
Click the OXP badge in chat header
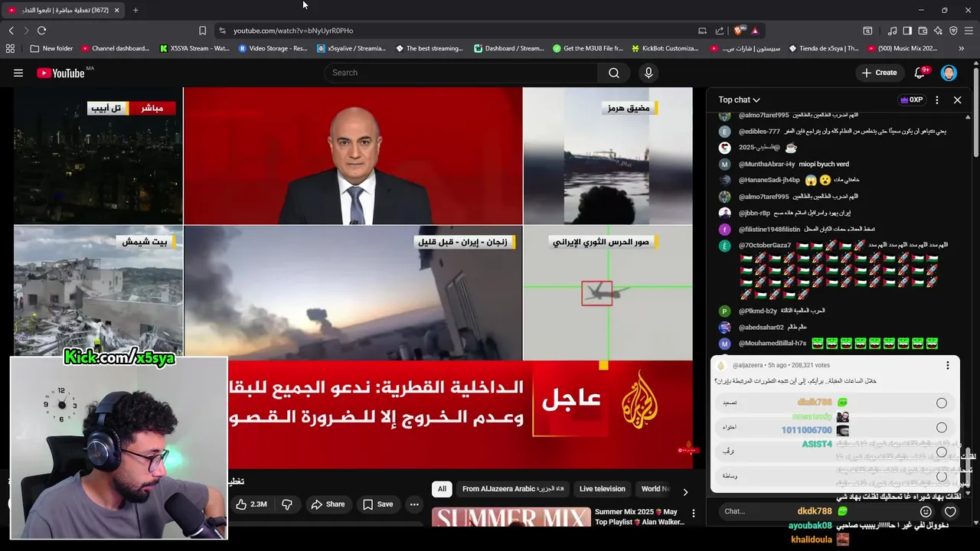pos(911,100)
